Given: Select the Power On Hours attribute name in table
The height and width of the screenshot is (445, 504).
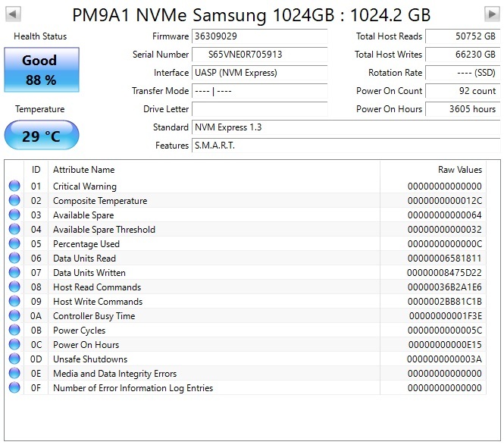Looking at the screenshot, I should point(86,345).
